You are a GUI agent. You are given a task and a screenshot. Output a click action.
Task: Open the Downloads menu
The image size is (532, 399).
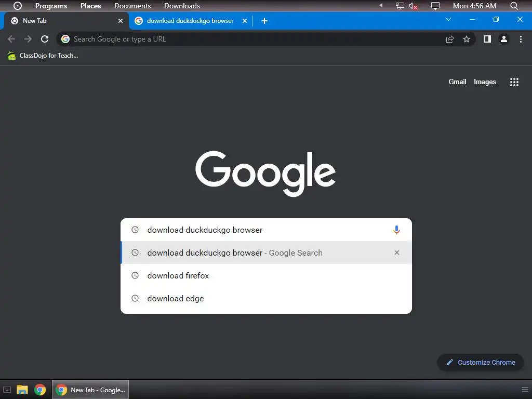(182, 6)
